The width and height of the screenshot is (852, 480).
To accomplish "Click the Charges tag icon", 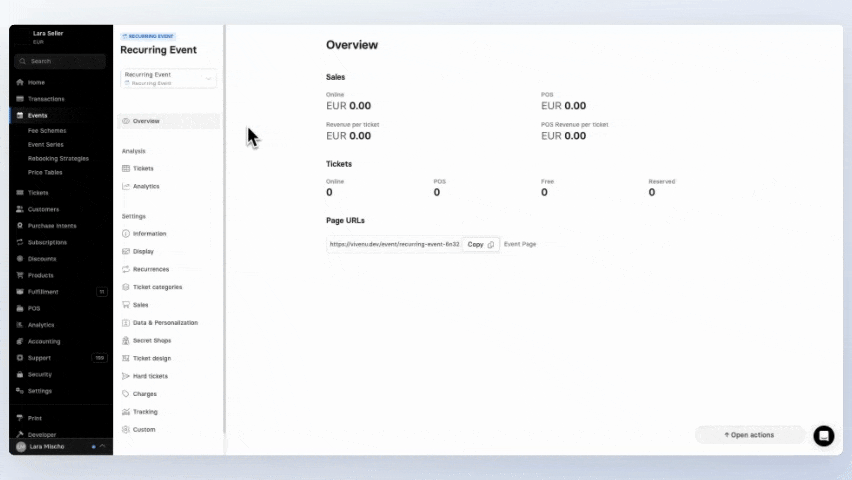I will tap(125, 394).
